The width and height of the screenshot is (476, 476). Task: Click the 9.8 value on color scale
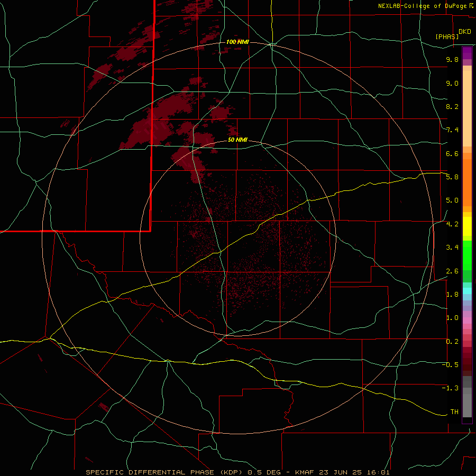pos(452,59)
